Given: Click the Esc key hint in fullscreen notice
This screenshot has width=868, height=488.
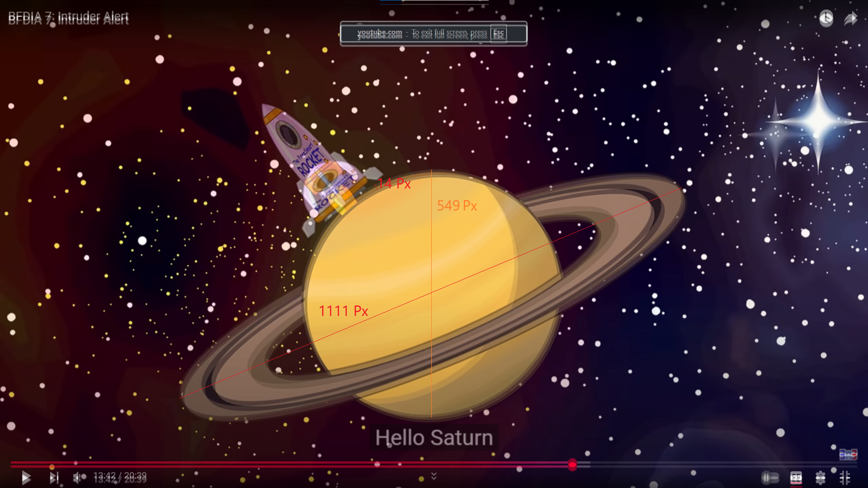Looking at the screenshot, I should click(498, 33).
